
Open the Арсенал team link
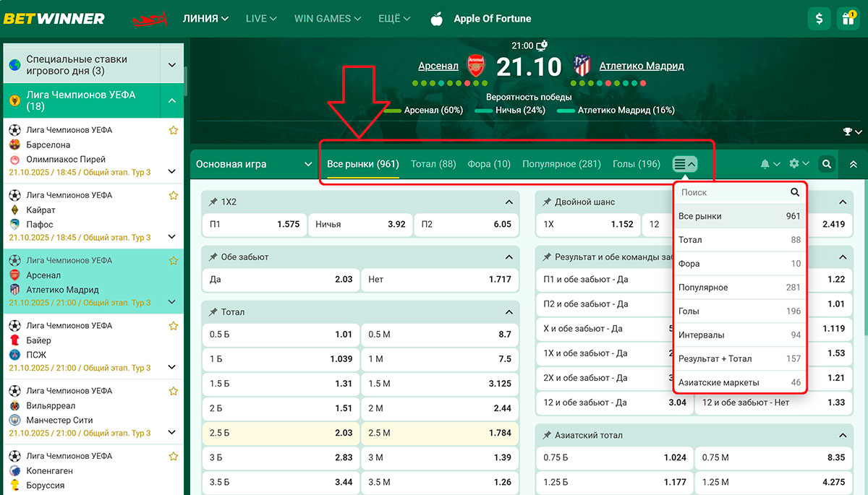click(x=438, y=65)
